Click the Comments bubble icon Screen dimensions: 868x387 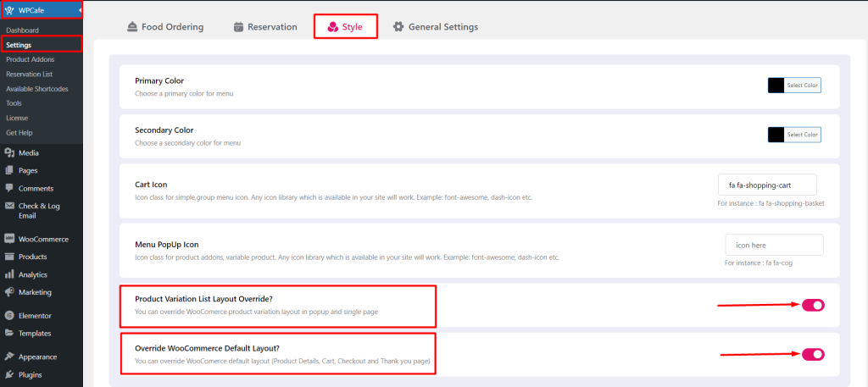pyautogui.click(x=9, y=188)
